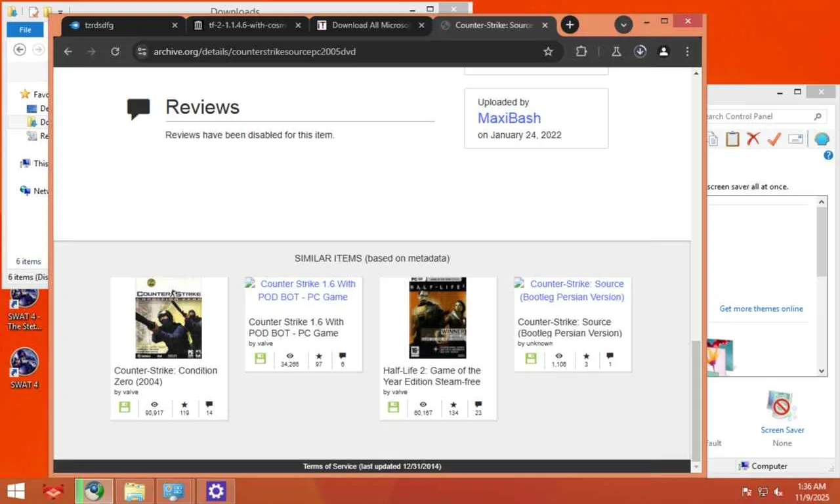840x504 pixels.
Task: Open the SWAT 4 desktop shortcut
Action: (x=24, y=368)
